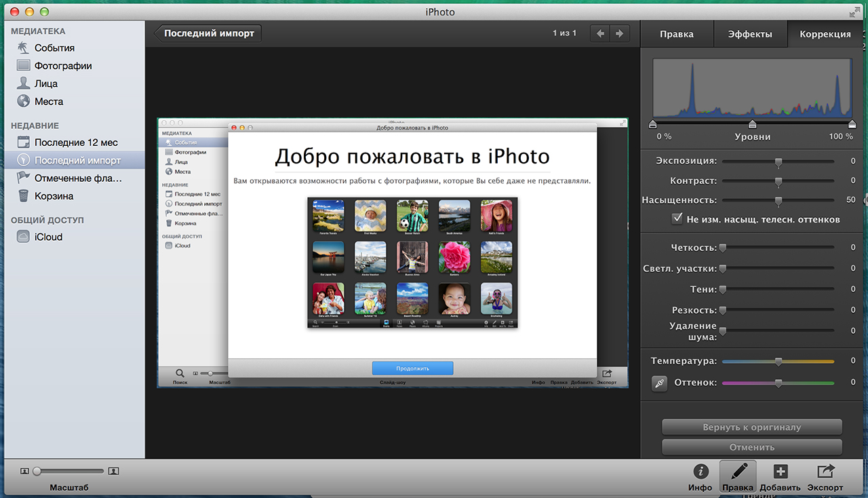
Task: Click the Инфо info icon
Action: (x=700, y=472)
